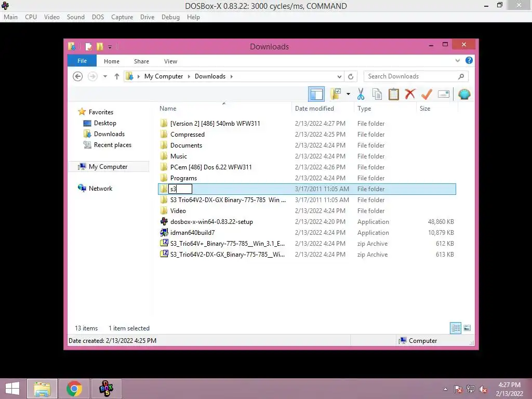Click the new folder quick access icon
The height and width of the screenshot is (399, 532).
[100, 46]
